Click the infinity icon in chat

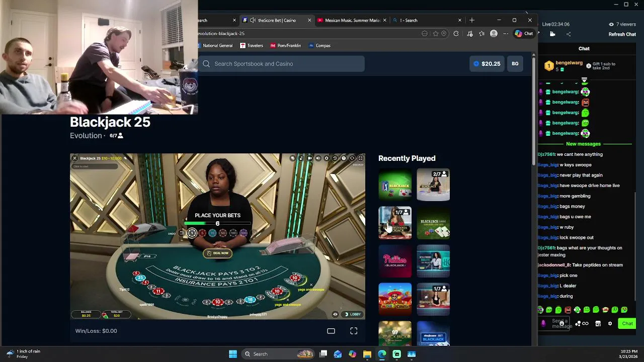585,323
